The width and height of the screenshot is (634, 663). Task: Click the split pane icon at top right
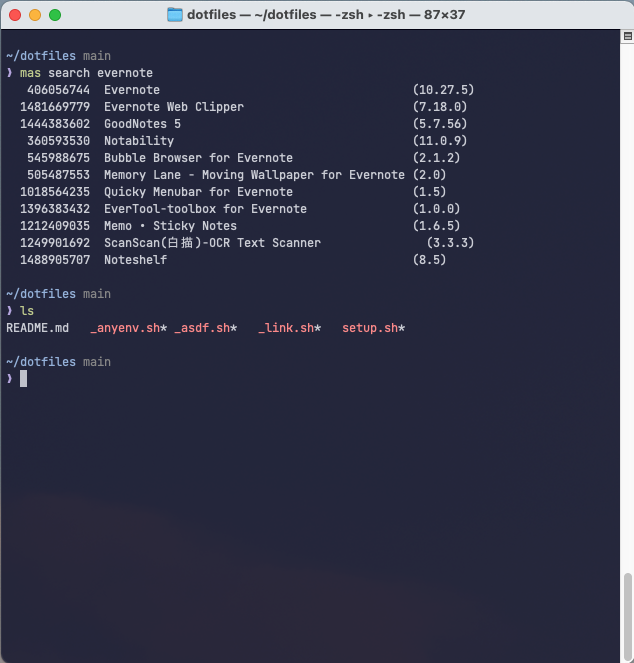(x=628, y=36)
